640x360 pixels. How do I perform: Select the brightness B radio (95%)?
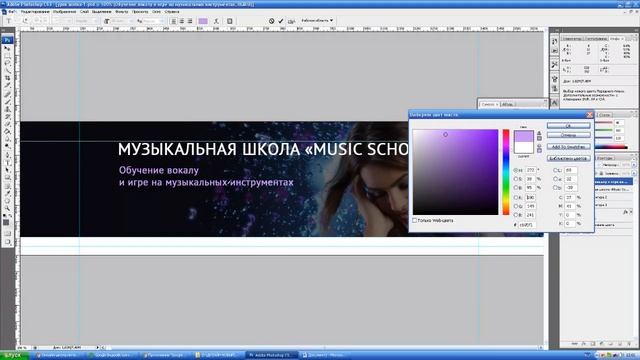[x=516, y=188]
